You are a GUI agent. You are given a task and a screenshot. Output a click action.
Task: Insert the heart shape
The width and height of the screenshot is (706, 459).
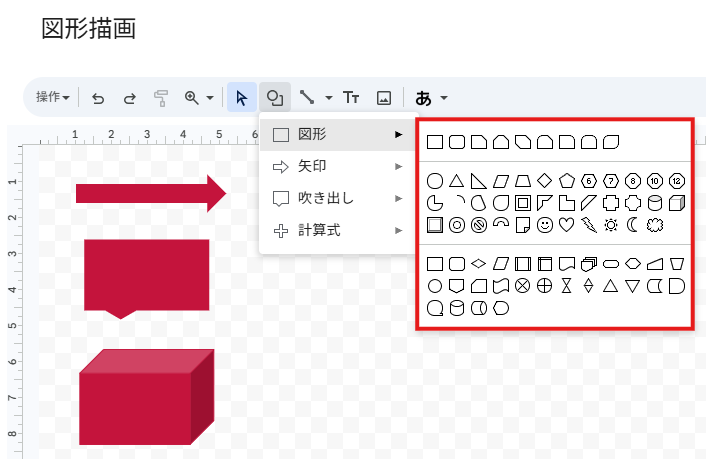click(567, 225)
